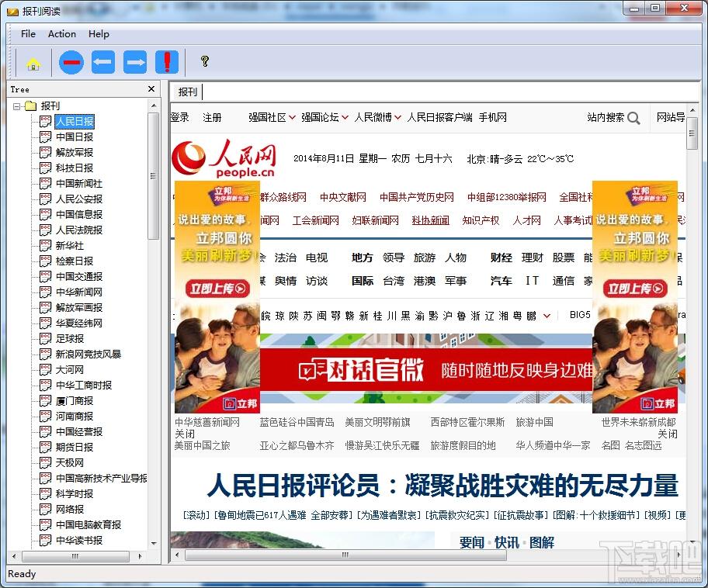Click the 站内搜索 search icon
Viewport: 708px width, 588px height.
click(633, 118)
